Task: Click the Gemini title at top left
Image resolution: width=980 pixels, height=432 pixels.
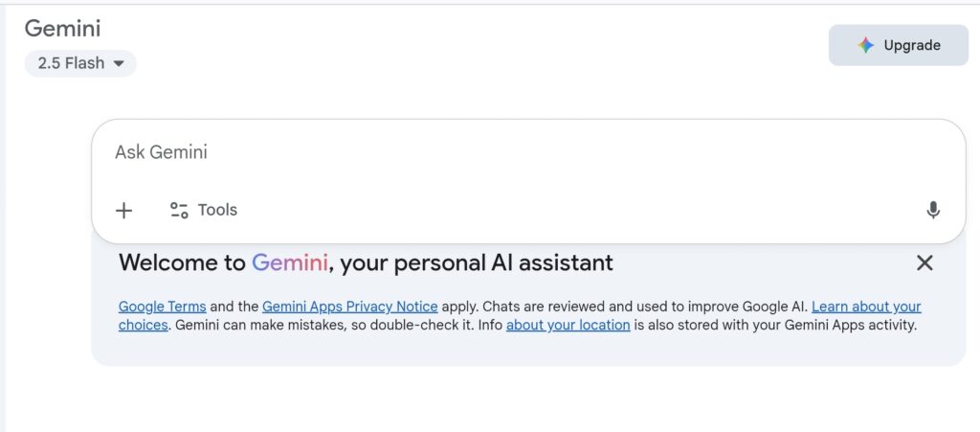Action: click(x=62, y=28)
